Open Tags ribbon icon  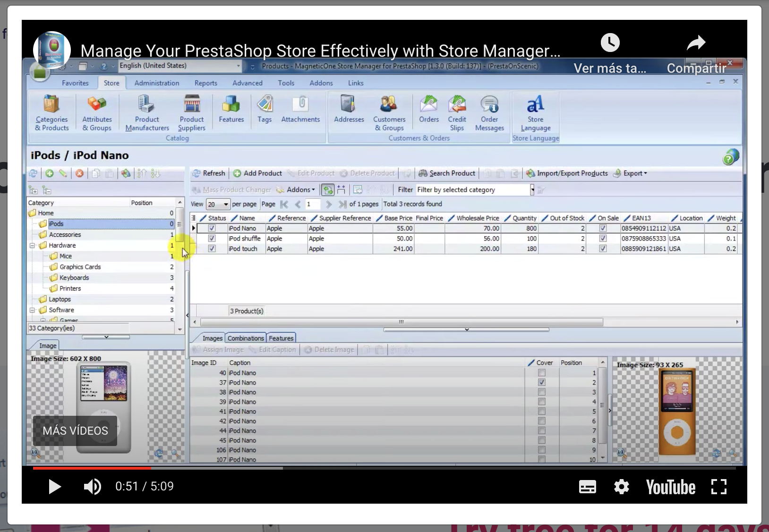pyautogui.click(x=265, y=109)
